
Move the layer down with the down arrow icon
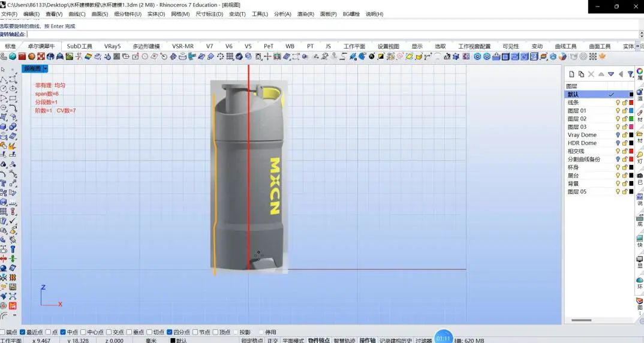(x=611, y=74)
